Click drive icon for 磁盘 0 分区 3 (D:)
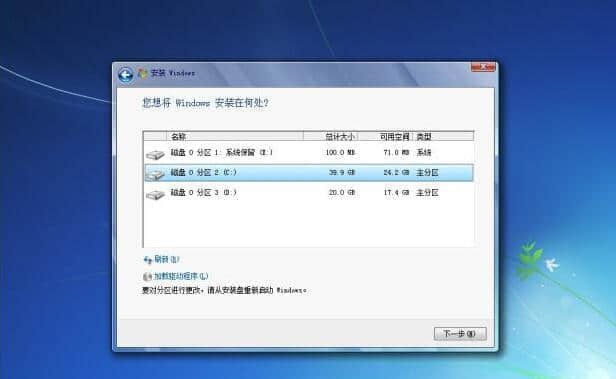 [155, 194]
